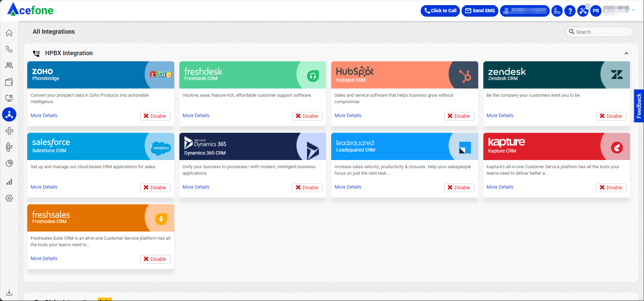Open the bar chart analytics icon

click(9, 182)
